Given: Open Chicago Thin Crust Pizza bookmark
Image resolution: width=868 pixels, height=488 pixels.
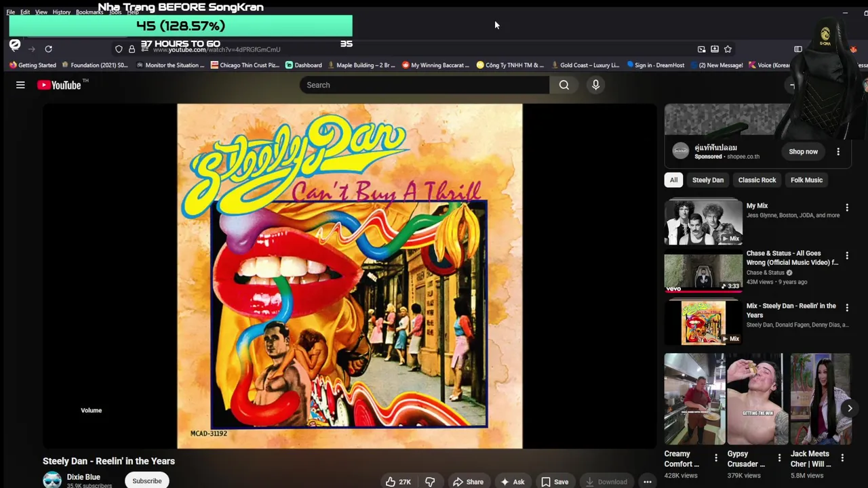Looking at the screenshot, I should (x=245, y=65).
